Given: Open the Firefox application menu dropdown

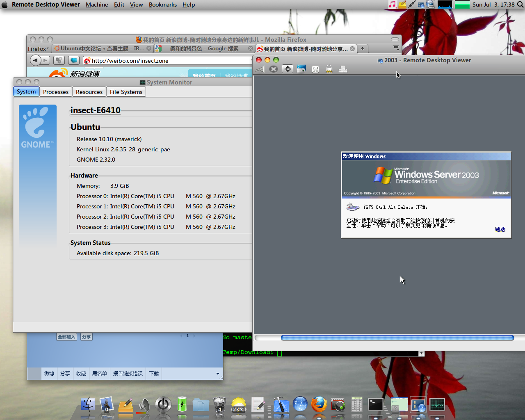Looking at the screenshot, I should point(38,49).
